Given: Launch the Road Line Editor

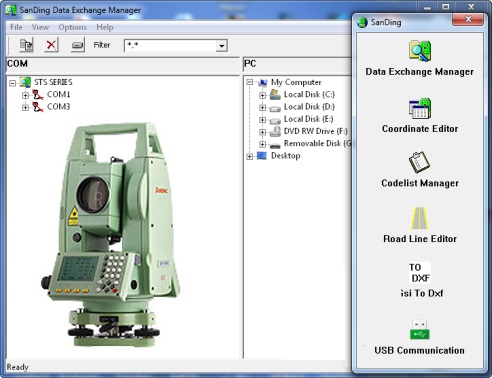Looking at the screenshot, I should pyautogui.click(x=420, y=218).
